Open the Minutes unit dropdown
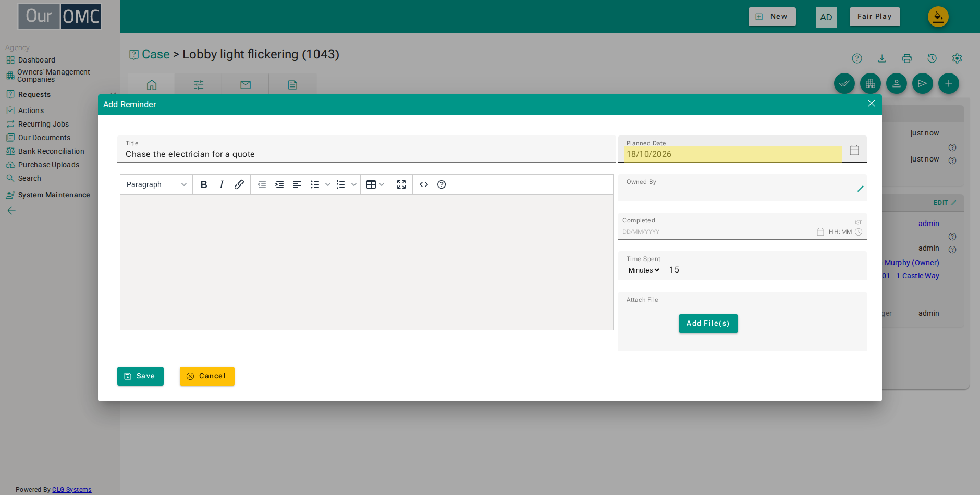This screenshot has height=495, width=980. coord(644,270)
